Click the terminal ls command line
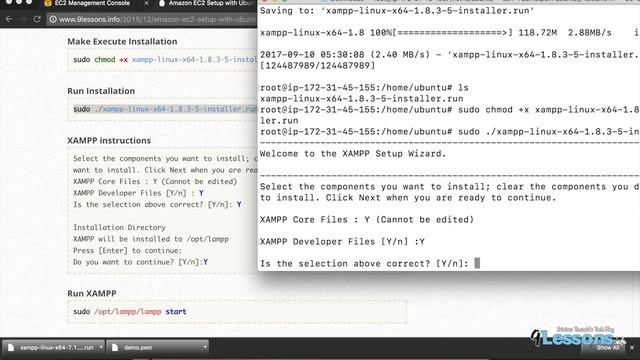This screenshot has width=640, height=360. (364, 88)
